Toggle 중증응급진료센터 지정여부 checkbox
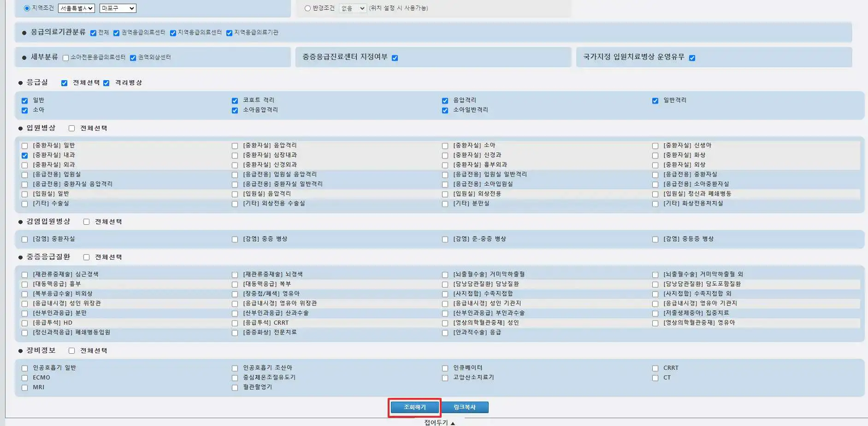 coord(395,58)
